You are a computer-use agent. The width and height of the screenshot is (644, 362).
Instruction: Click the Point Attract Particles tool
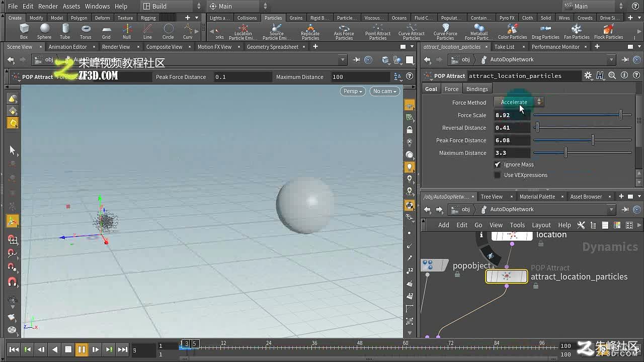click(x=378, y=32)
